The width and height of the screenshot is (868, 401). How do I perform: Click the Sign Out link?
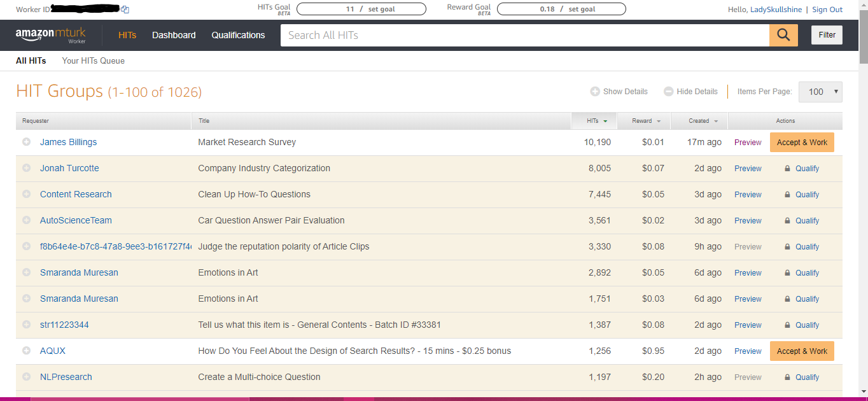pos(827,10)
